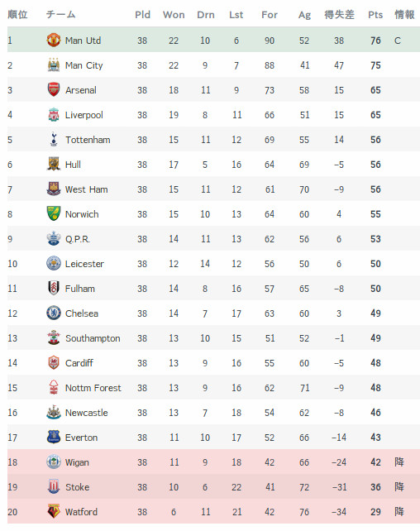Open the Nottm Forest team link

tap(93, 388)
